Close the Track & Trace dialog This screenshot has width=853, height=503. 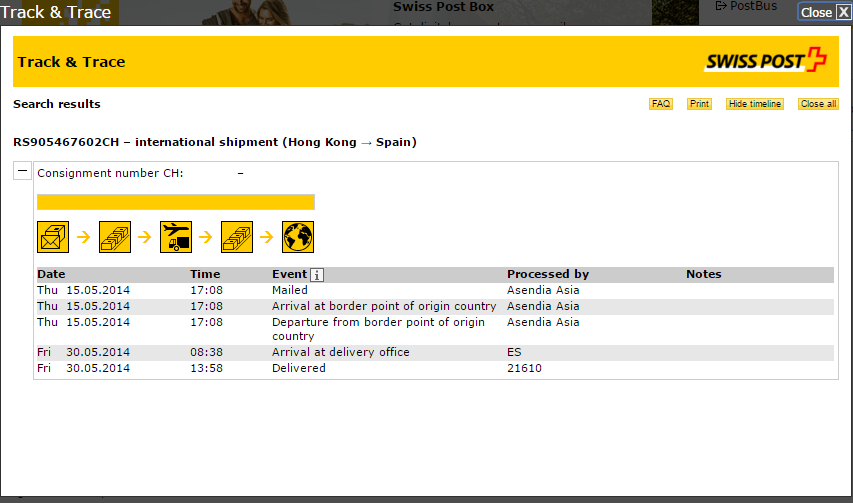tap(824, 12)
